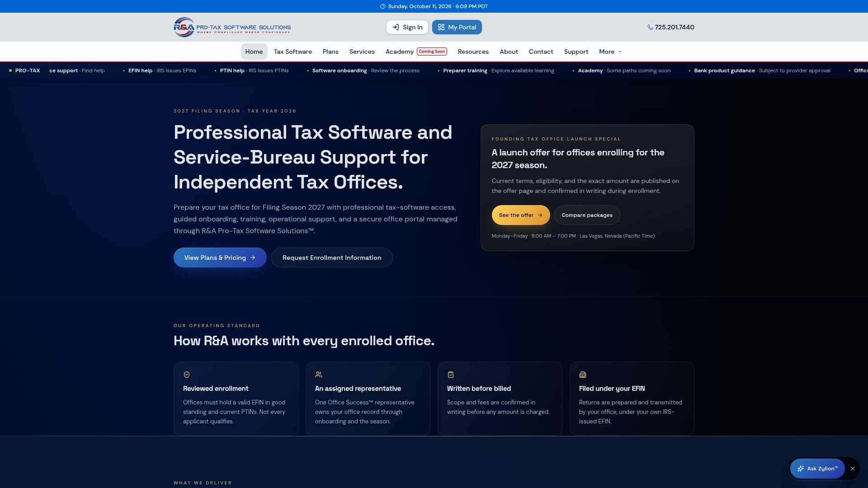Screen dimensions: 868x488
Task: Click View Plans & Pricing
Action: (x=220, y=258)
